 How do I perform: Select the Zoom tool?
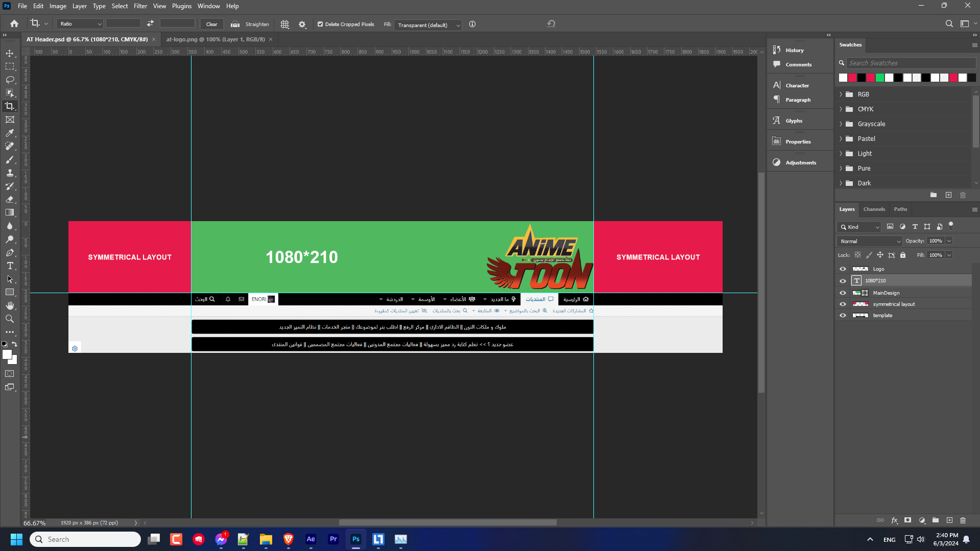pos(10,319)
